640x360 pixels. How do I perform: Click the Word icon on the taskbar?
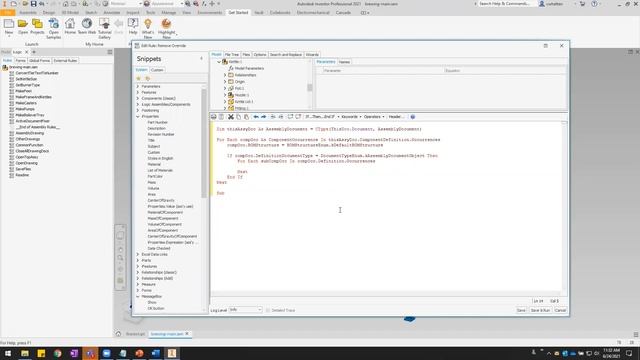pyautogui.click(x=156, y=353)
